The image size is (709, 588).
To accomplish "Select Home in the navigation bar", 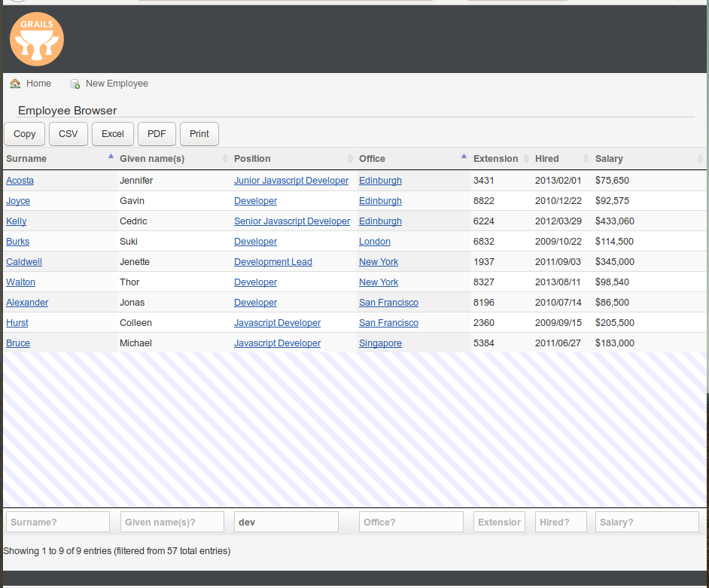I will pyautogui.click(x=38, y=84).
